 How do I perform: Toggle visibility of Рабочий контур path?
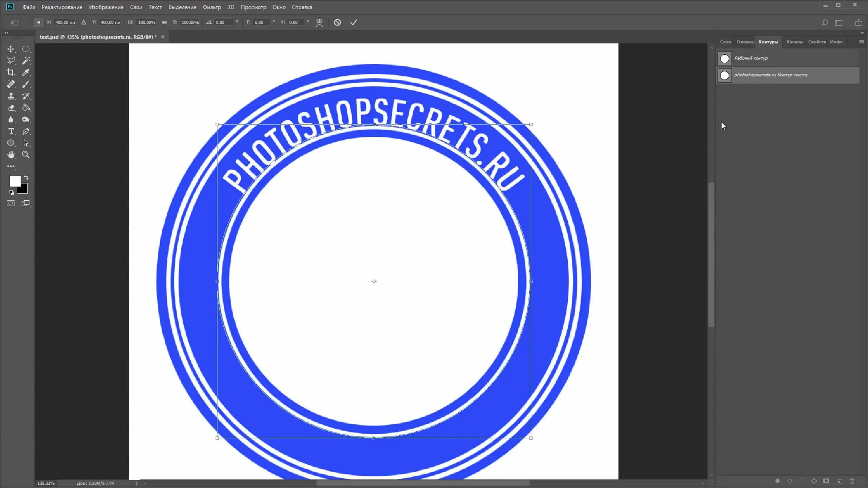click(724, 58)
